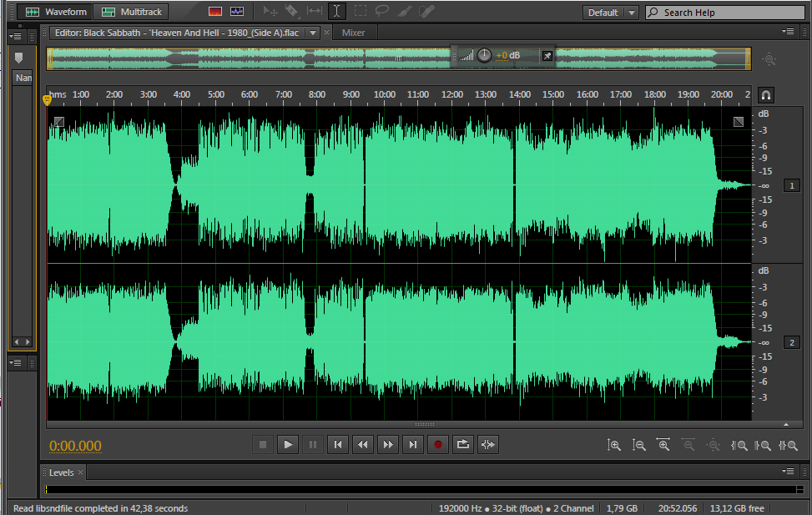
Task: Move playhead to next marker
Action: 413,445
